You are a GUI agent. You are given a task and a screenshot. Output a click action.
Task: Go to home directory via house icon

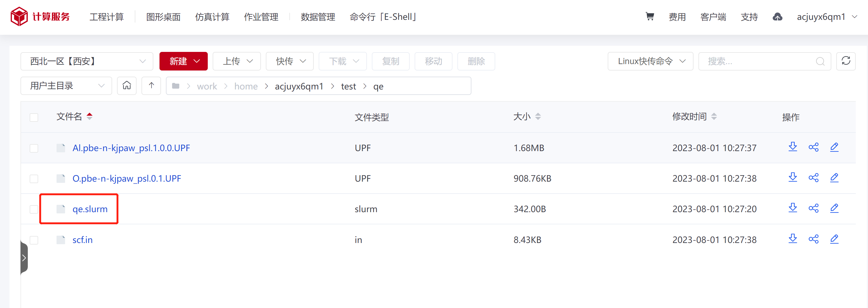click(127, 85)
